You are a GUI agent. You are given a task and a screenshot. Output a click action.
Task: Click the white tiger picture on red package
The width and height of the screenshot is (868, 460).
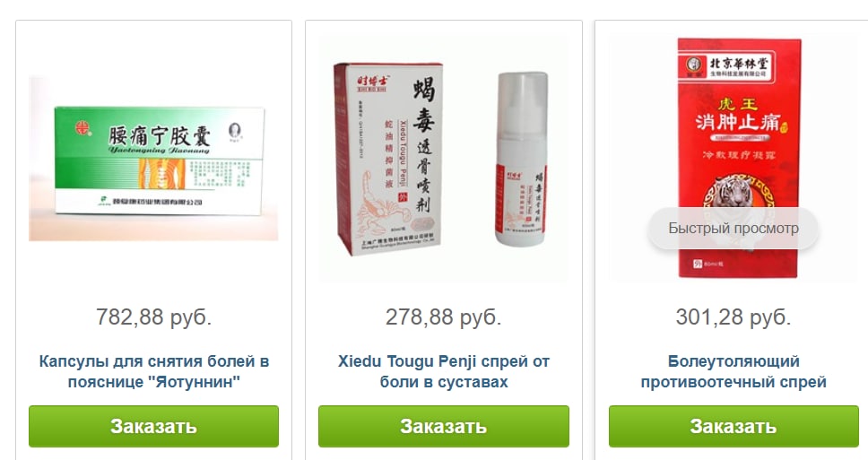pyautogui.click(x=733, y=192)
